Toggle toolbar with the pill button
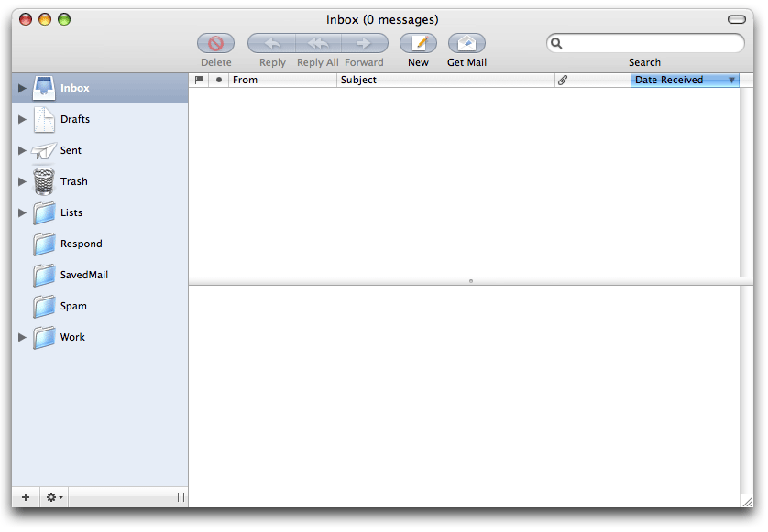Viewport: 768px width, 532px height. (736, 19)
